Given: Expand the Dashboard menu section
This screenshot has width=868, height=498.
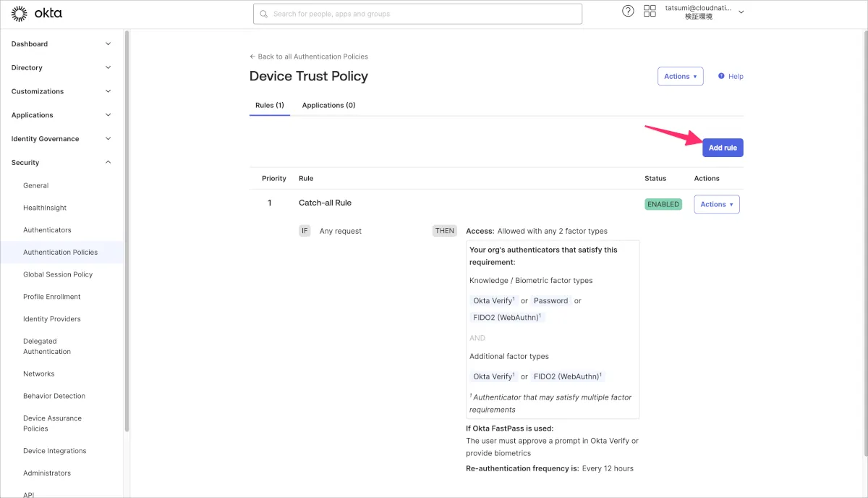Looking at the screenshot, I should coord(61,44).
